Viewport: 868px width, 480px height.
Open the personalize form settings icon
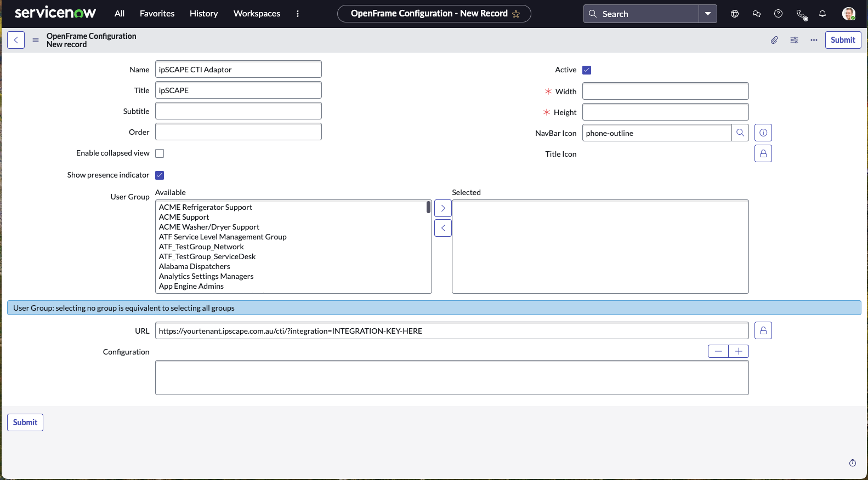point(794,40)
